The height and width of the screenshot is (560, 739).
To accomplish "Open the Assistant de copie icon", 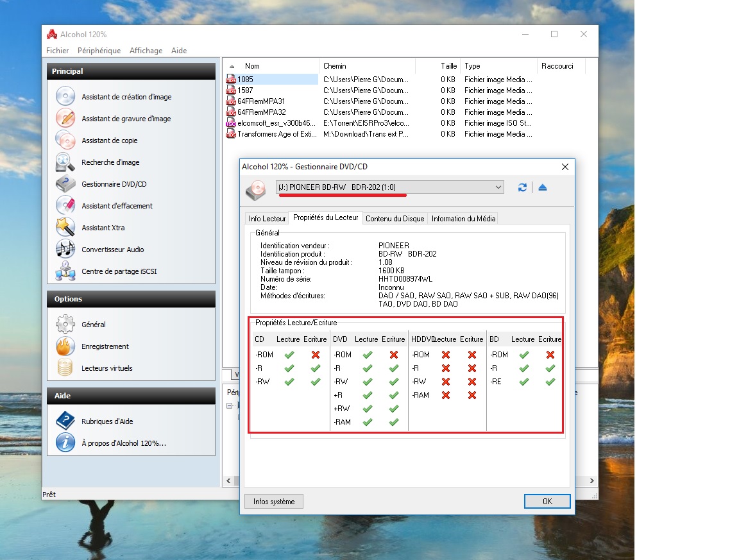I will (65, 140).
